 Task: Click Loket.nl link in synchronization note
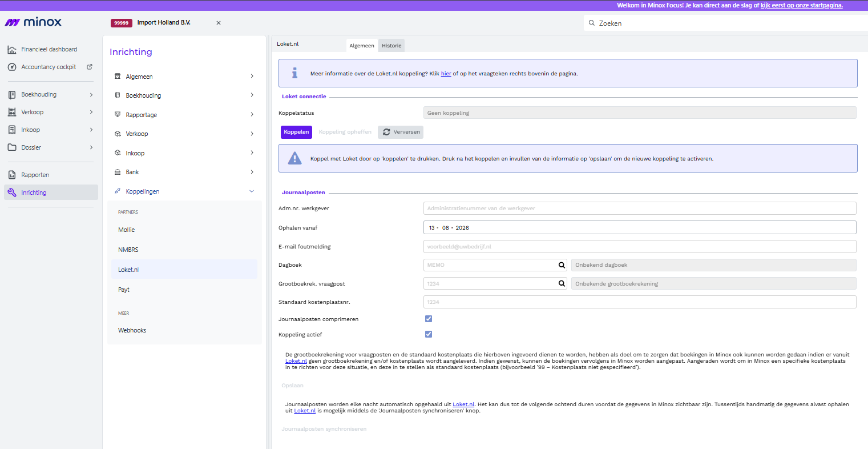[x=463, y=404]
